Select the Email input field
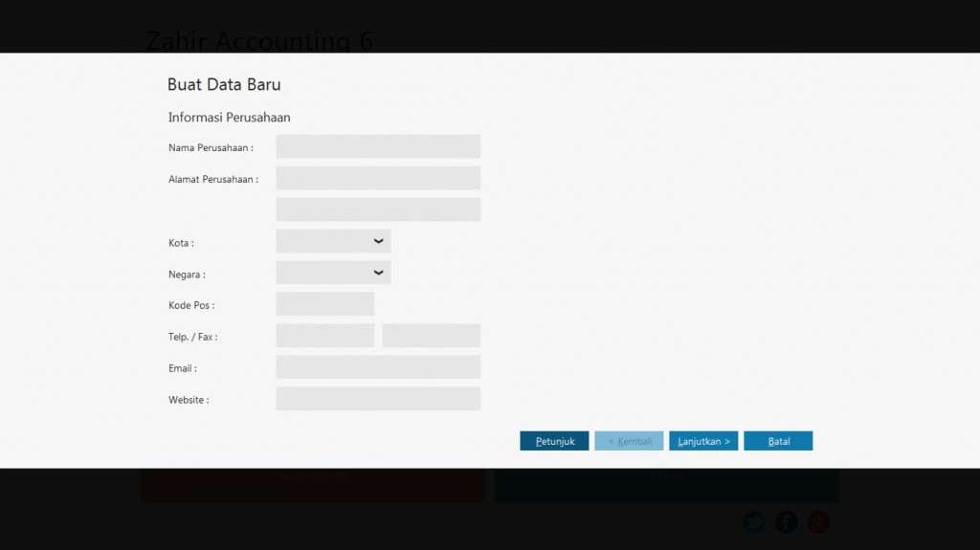 point(378,367)
